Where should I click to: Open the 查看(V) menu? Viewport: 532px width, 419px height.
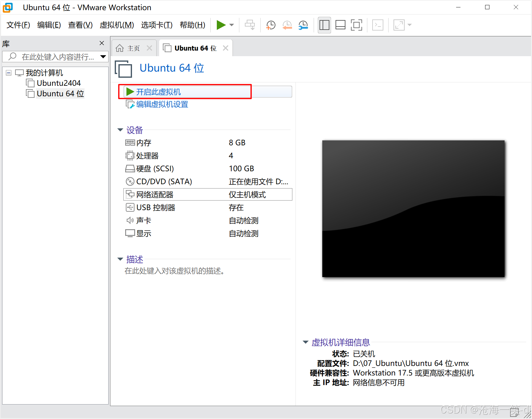coord(80,25)
